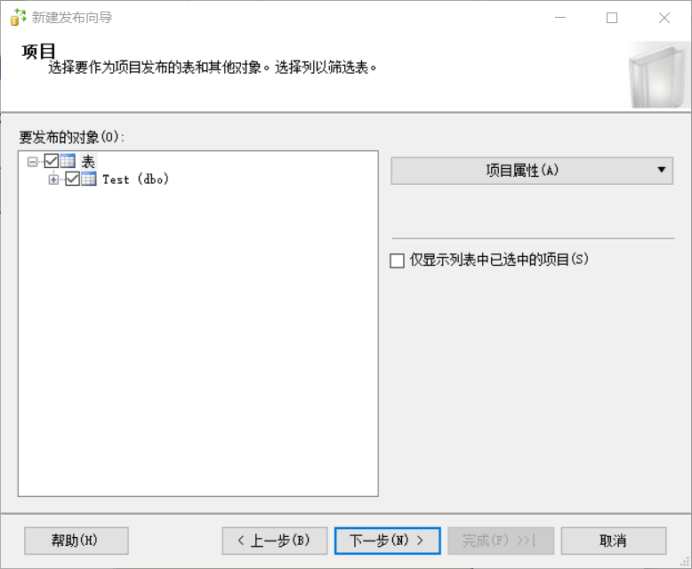The image size is (692, 569).
Task: Click the wizard icon in title bar
Action: click(x=17, y=18)
